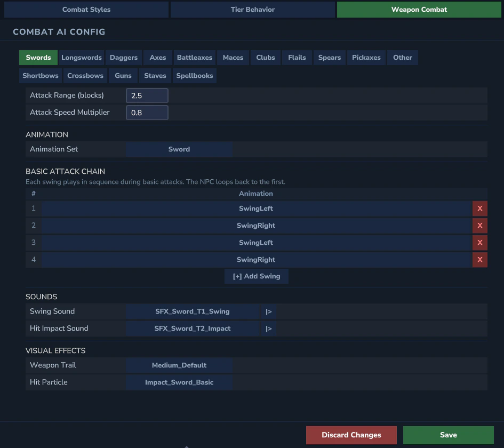Select the Daggers weapon category
This screenshot has width=504, height=448.
(x=123, y=57)
